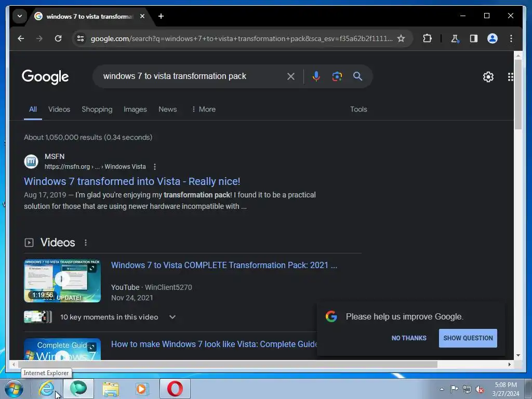The height and width of the screenshot is (399, 532).
Task: Click the horizontal scroll right arrow
Action: tap(509, 364)
